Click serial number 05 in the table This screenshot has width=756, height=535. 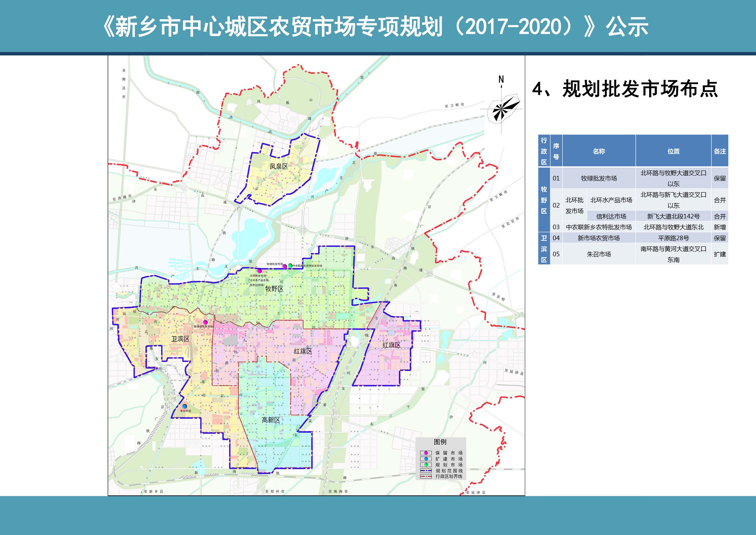coord(556,254)
